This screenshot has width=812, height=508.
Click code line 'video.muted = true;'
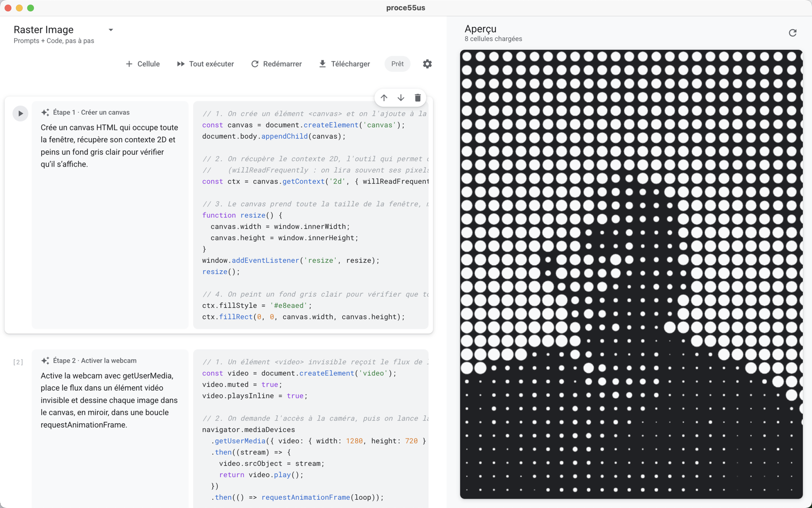[x=242, y=385]
